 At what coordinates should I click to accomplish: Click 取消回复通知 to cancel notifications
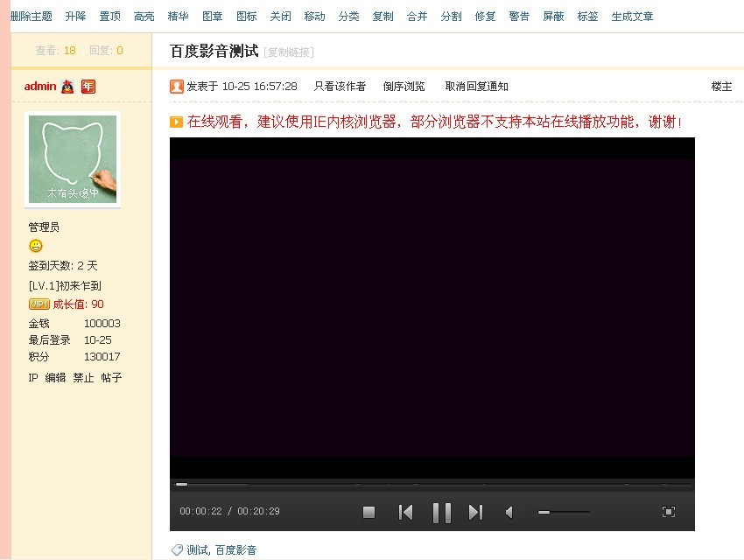tap(476, 87)
